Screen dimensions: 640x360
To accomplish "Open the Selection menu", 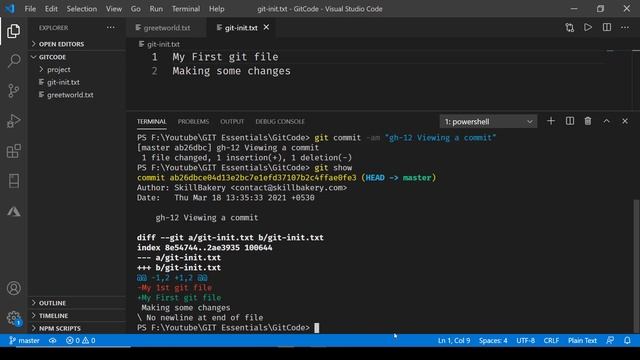I will 82,9.
